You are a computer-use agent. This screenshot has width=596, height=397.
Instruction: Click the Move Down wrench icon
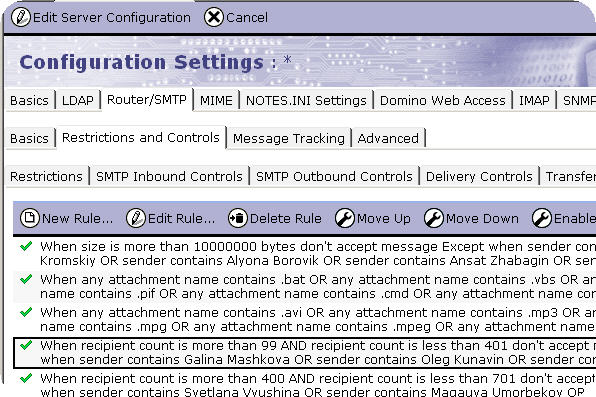[x=434, y=218]
